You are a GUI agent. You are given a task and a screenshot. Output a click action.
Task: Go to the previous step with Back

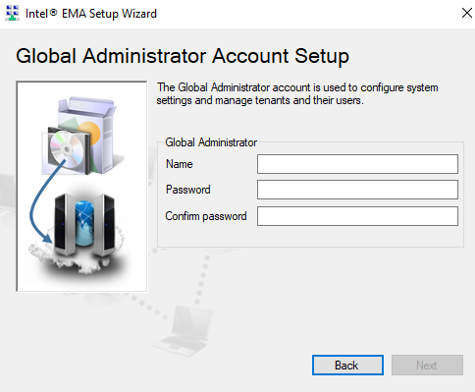(348, 365)
